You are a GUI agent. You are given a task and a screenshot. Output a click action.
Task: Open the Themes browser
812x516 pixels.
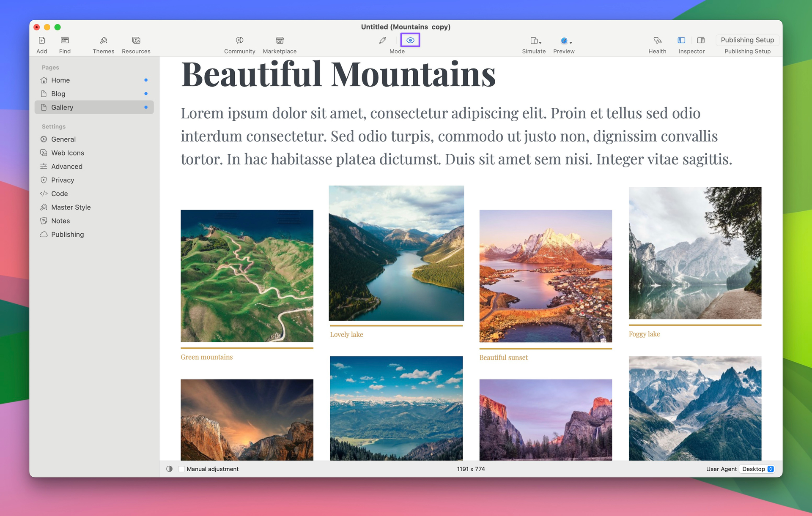[x=103, y=41]
